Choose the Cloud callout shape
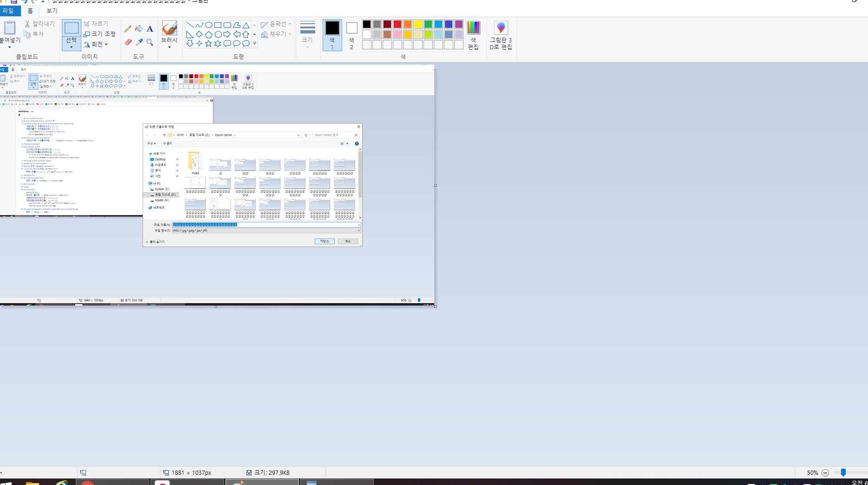Screen dimensions: 868x485 tap(245, 43)
